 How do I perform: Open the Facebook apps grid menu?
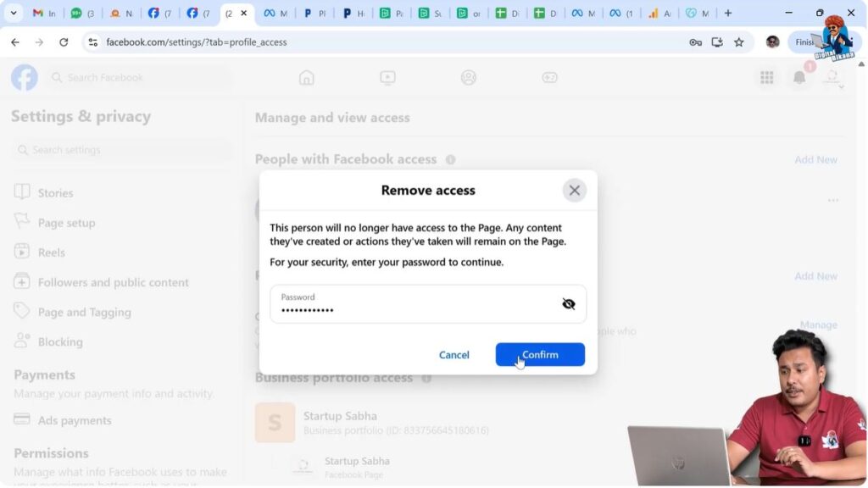tap(766, 77)
